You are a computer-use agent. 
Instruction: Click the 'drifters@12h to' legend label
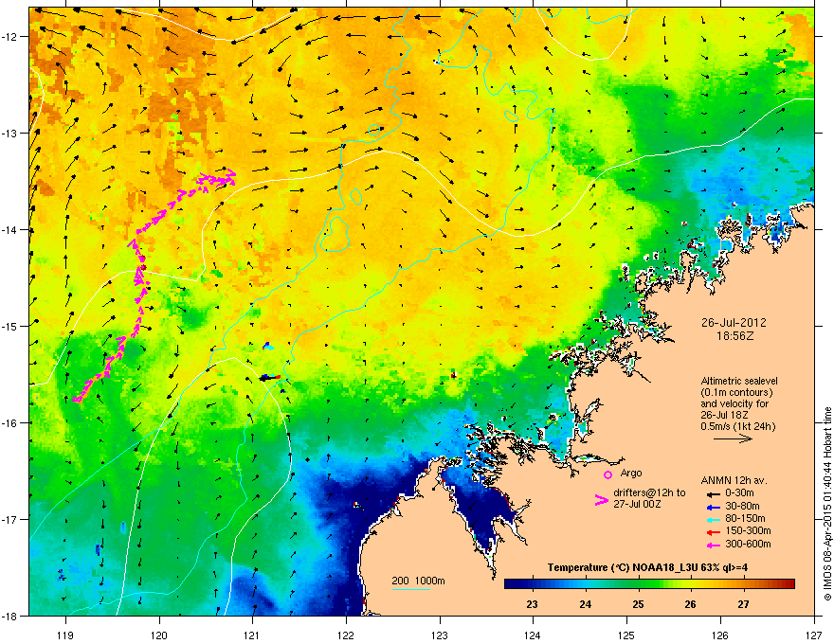(x=649, y=493)
